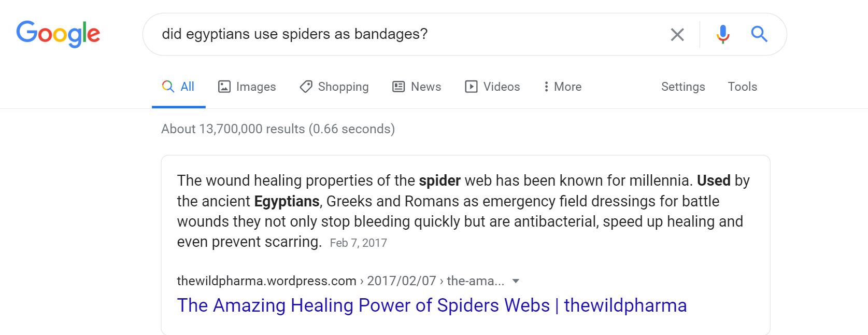Click inside the search input field

[x=363, y=34]
